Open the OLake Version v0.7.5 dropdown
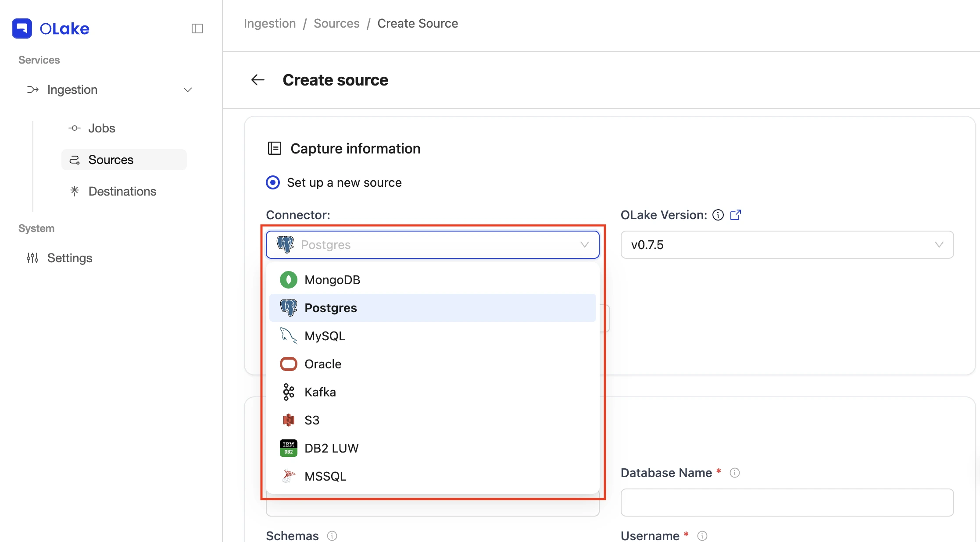The image size is (980, 542). tap(787, 245)
